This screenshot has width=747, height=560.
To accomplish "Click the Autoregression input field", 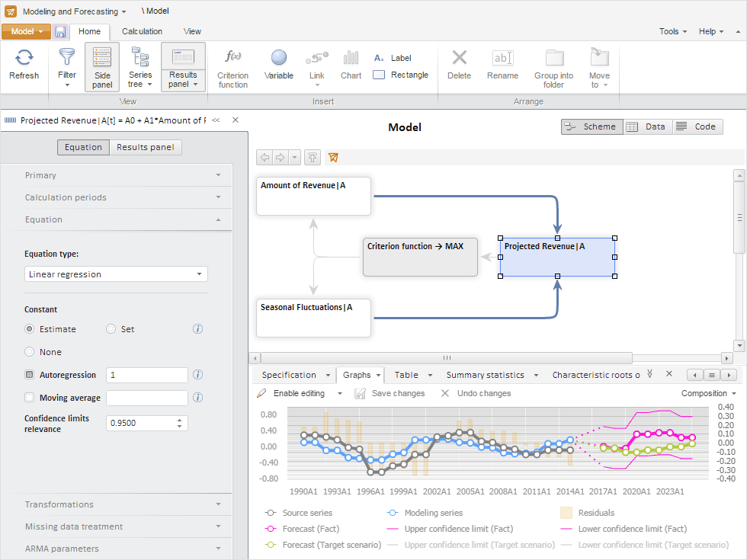I will pos(147,375).
